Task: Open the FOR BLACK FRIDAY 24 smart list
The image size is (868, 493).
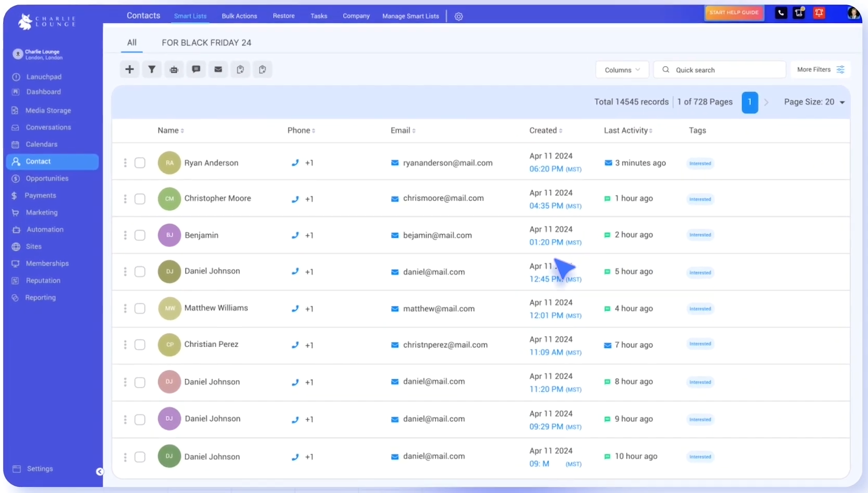Action: (206, 43)
